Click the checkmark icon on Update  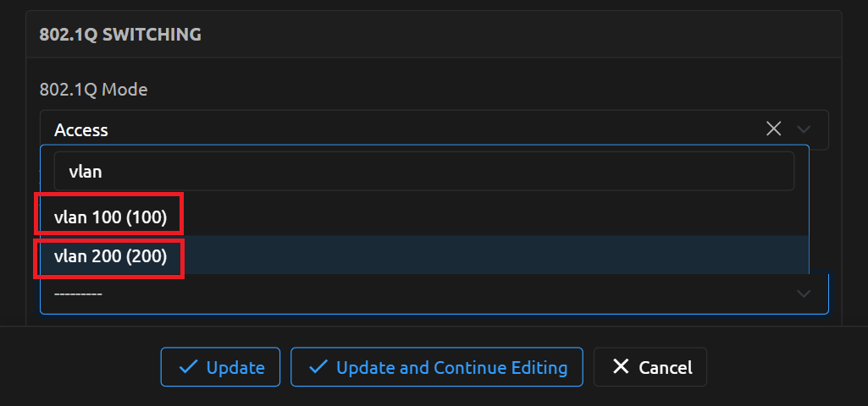188,367
